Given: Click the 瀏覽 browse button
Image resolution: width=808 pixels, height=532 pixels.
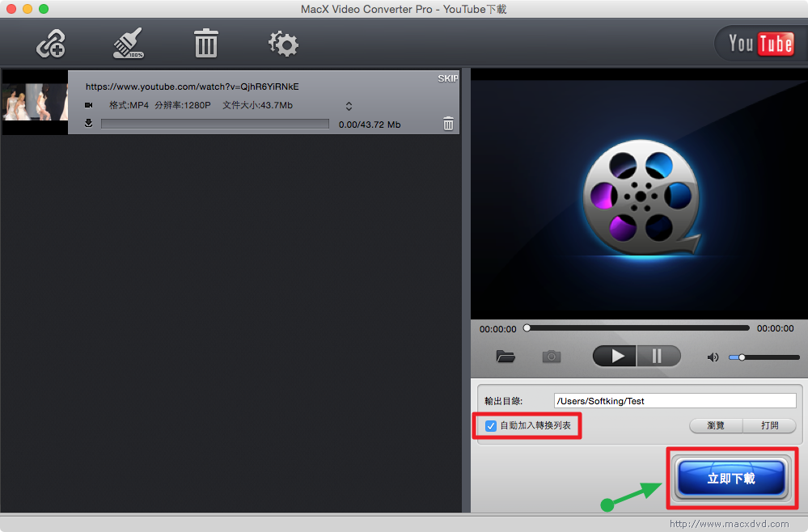Looking at the screenshot, I should pyautogui.click(x=715, y=426).
